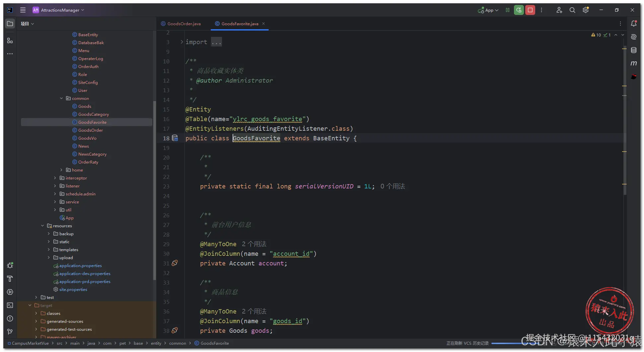Open the AttractionsManager project dropdown
Screen dimensions: 644x352
[x=58, y=10]
